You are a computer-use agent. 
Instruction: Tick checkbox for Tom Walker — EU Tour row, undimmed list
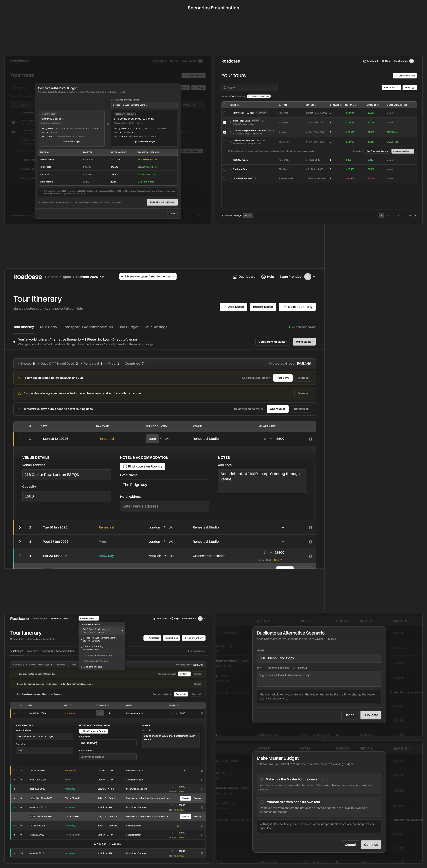(x=225, y=113)
